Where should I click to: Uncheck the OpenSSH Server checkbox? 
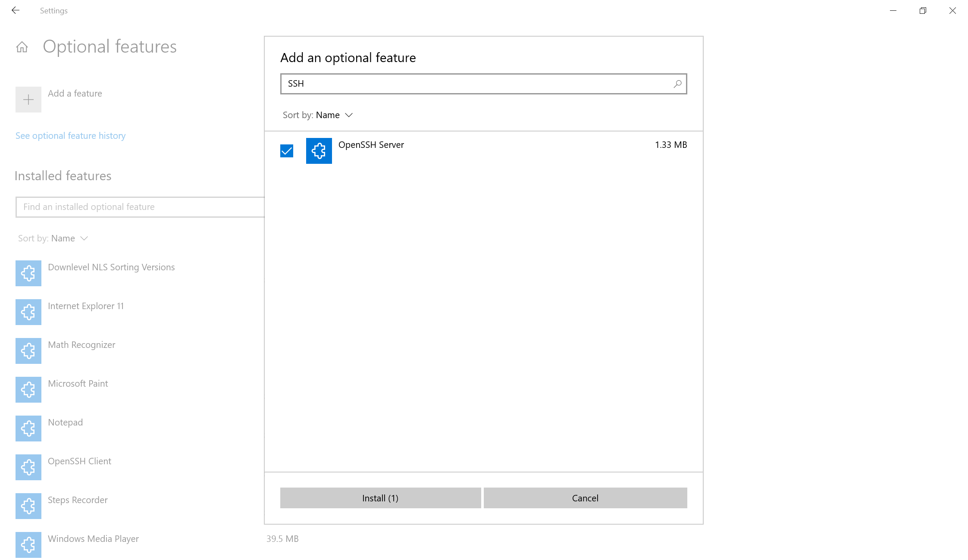point(287,151)
